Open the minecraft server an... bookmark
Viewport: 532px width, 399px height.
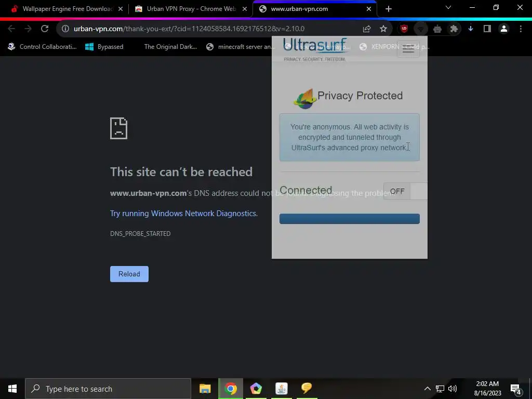(241, 47)
